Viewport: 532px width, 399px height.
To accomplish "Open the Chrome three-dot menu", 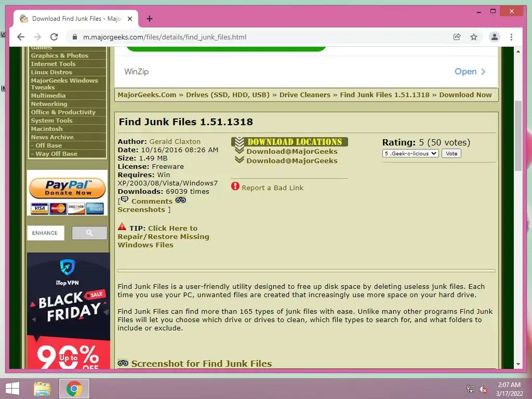I will [511, 37].
